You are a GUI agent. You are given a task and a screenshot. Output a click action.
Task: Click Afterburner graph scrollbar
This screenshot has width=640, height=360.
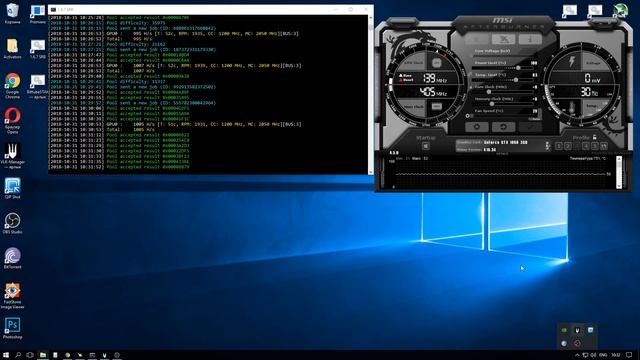point(619,172)
